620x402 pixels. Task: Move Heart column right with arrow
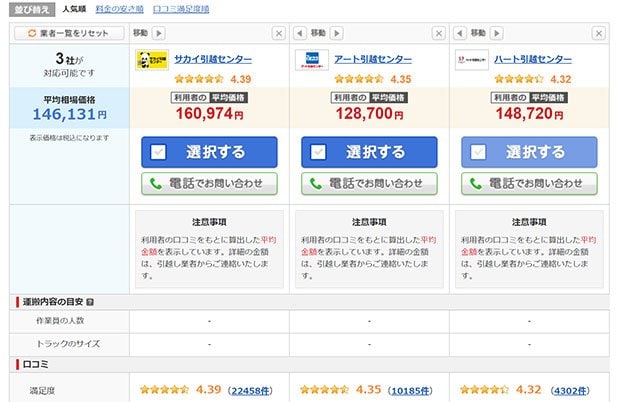click(497, 33)
